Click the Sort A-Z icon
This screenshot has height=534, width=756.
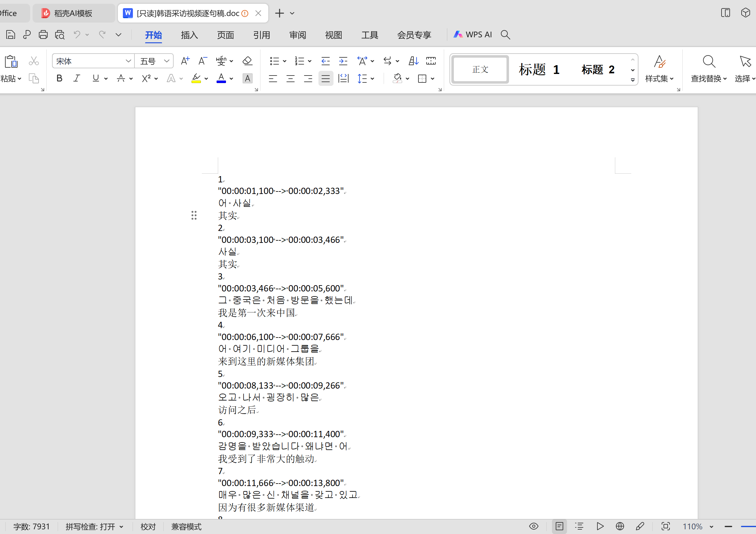point(413,61)
